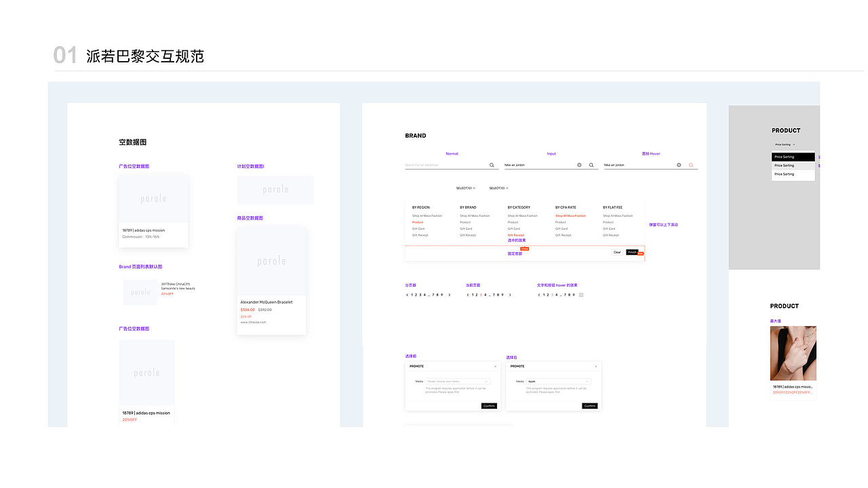Collapse the opened SELECT(10) dropdown

coord(499,188)
